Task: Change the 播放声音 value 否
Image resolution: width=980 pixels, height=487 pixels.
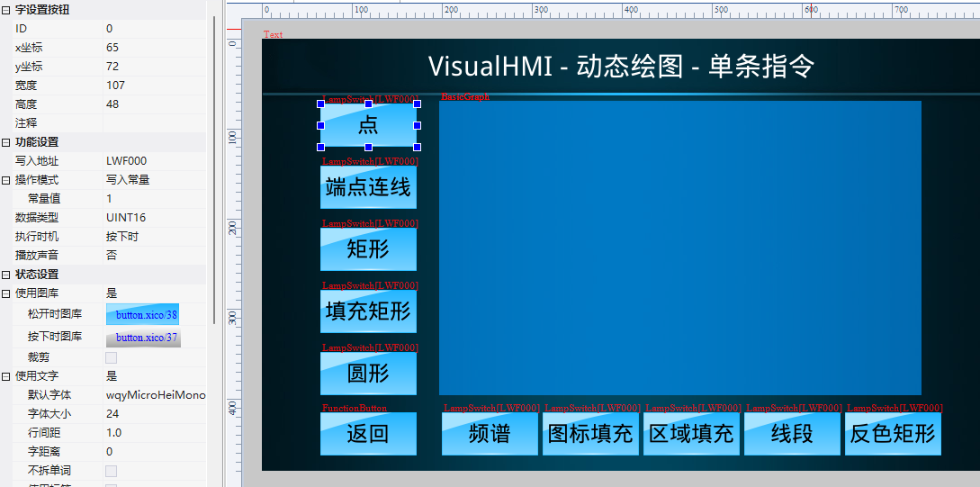Action: (x=155, y=255)
